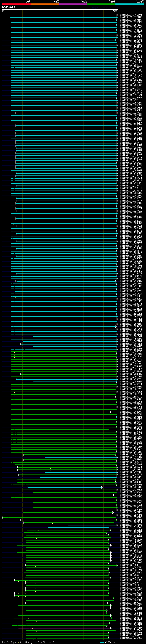146x644 pixels.
Task: Click the UniRef100_O24471 label
Action: coord(131,276)
